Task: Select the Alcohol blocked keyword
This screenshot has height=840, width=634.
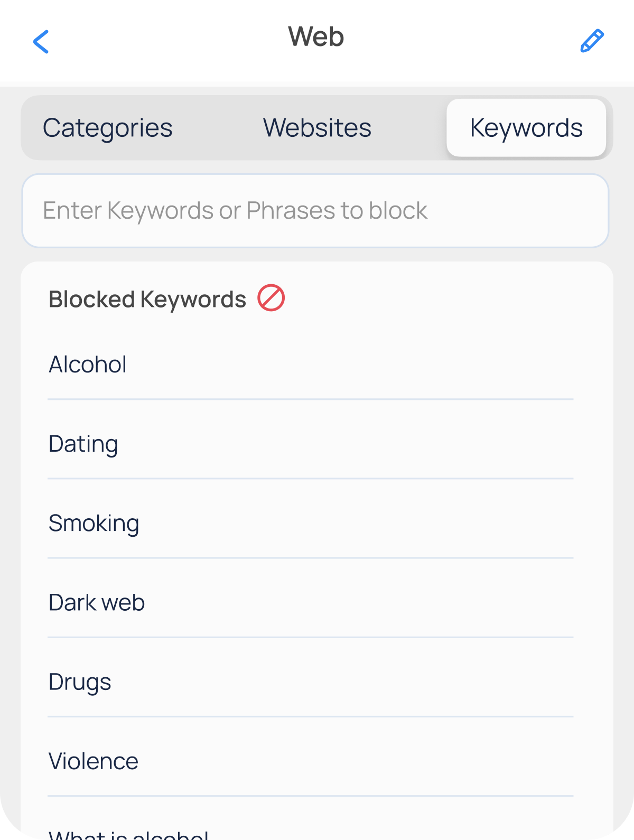Action: tap(88, 365)
